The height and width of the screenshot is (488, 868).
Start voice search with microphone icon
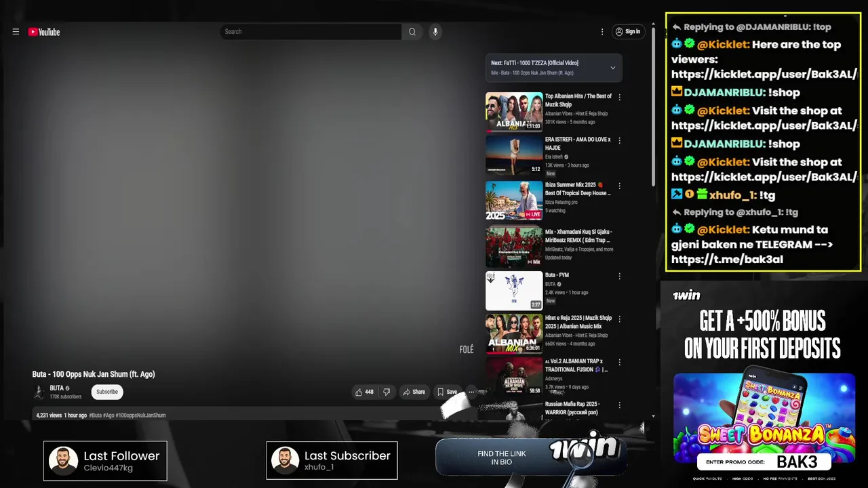click(435, 32)
